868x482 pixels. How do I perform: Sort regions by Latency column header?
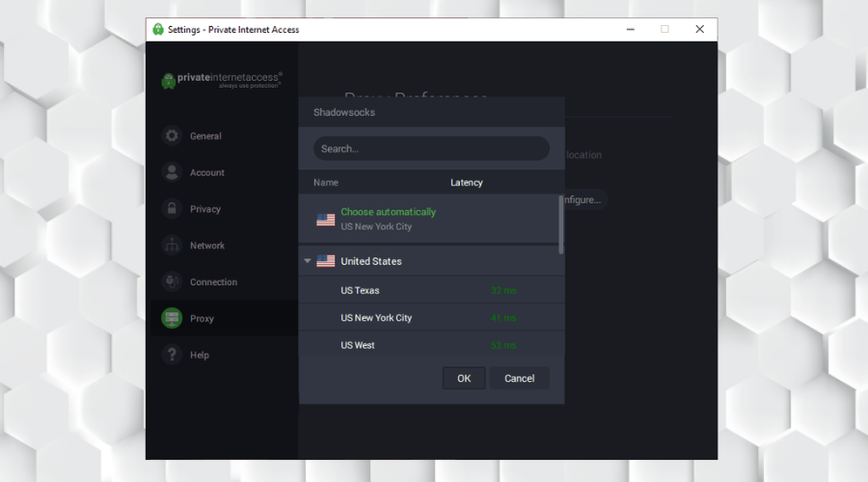click(x=466, y=182)
